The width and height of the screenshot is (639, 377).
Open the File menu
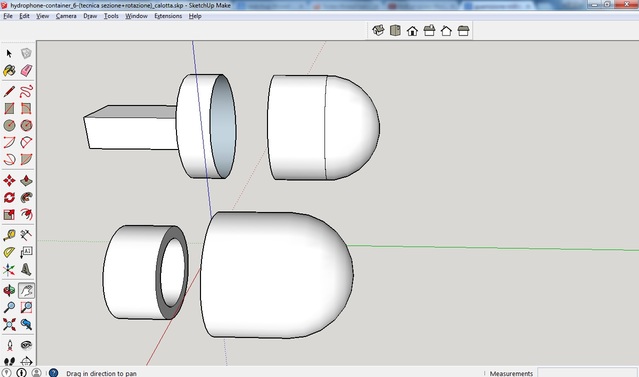click(8, 16)
